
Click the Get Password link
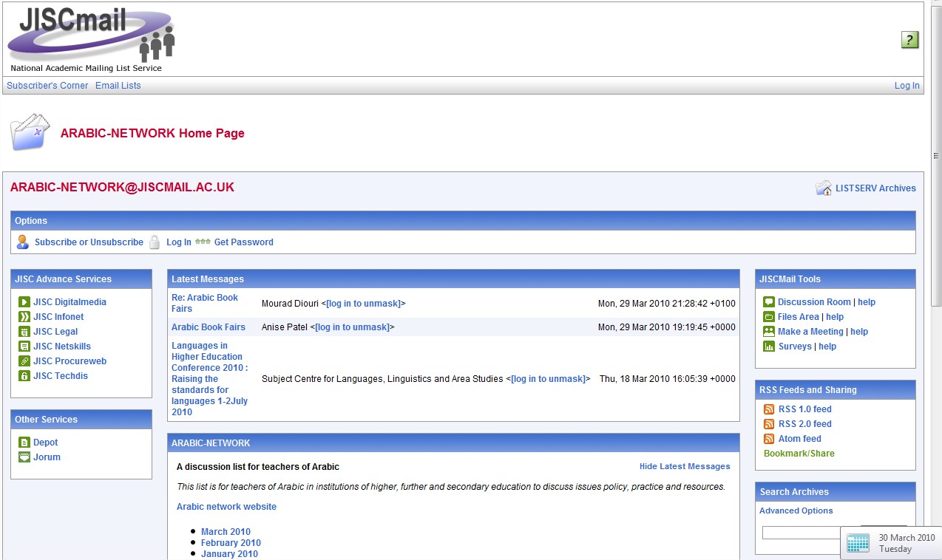coord(243,242)
